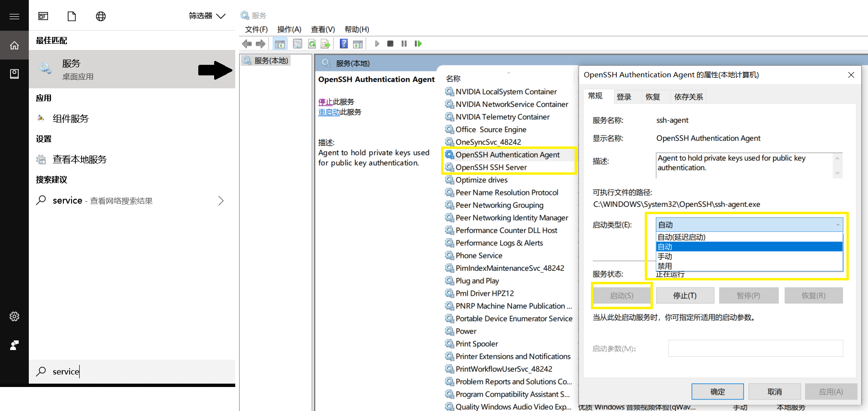
Task: Click the Restart Service toolbar icon
Action: tap(418, 44)
